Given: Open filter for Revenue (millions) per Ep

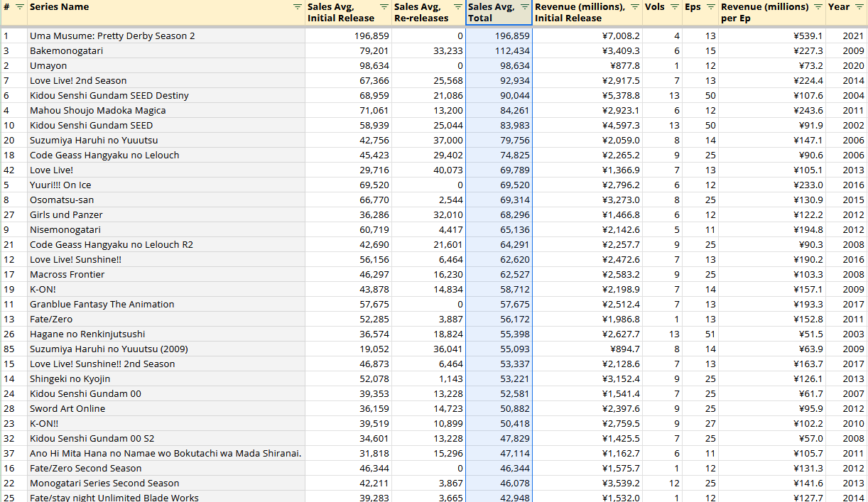Looking at the screenshot, I should [x=818, y=7].
